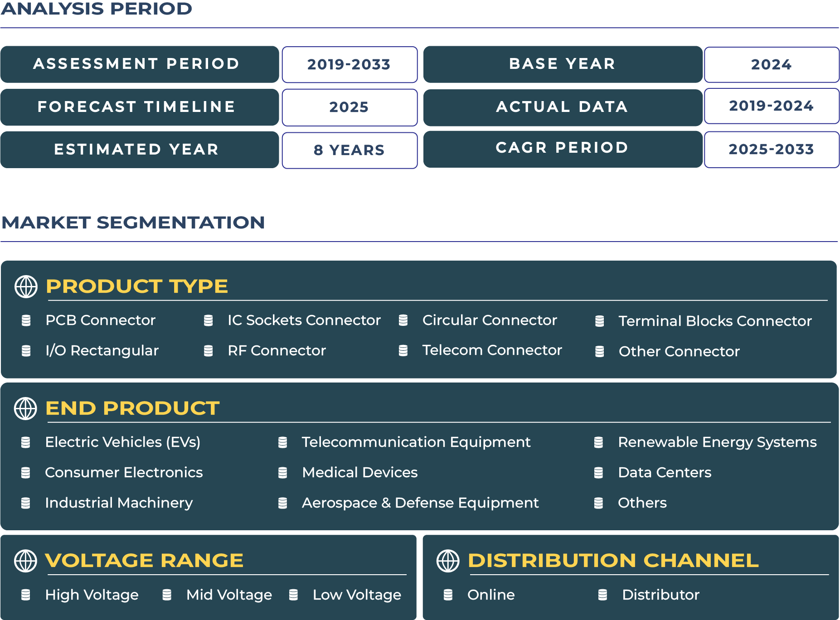
Task: Click the stack icon next to IC Sockets Connector
Action: pos(208,320)
